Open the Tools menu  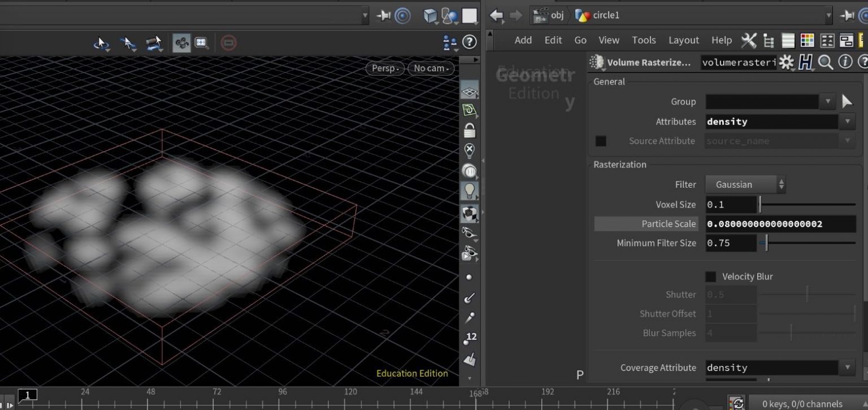644,40
